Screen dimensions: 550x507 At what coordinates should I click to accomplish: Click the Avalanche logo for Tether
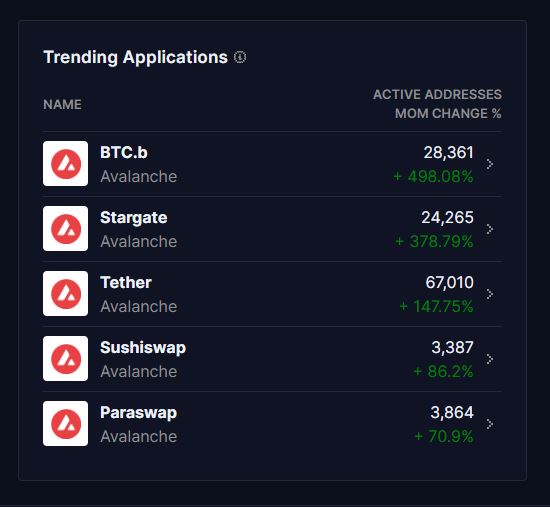point(66,293)
